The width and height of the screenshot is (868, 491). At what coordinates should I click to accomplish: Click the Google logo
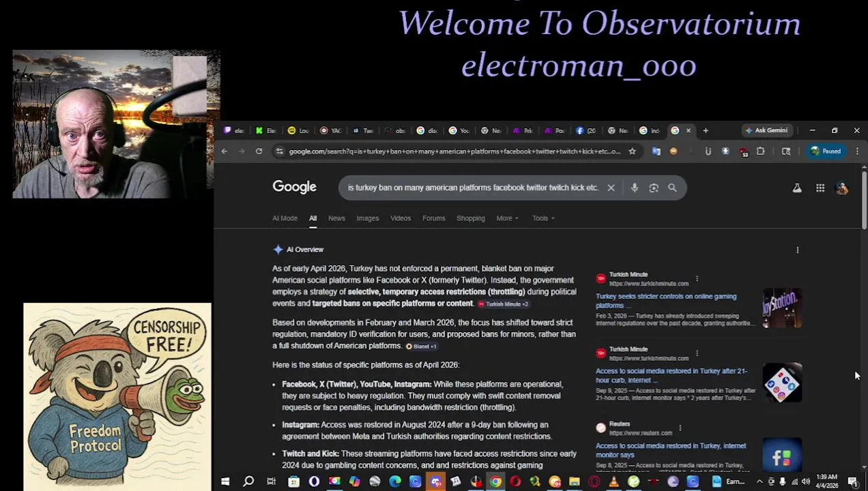tap(294, 187)
